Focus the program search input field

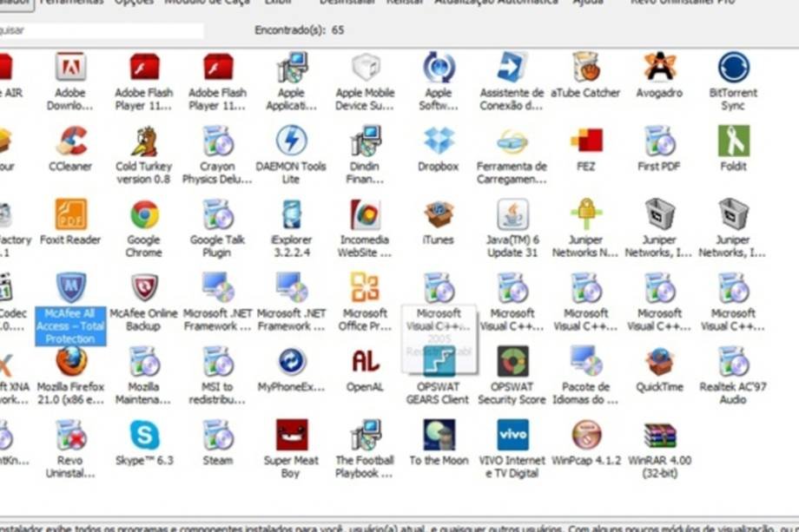pos(101,30)
